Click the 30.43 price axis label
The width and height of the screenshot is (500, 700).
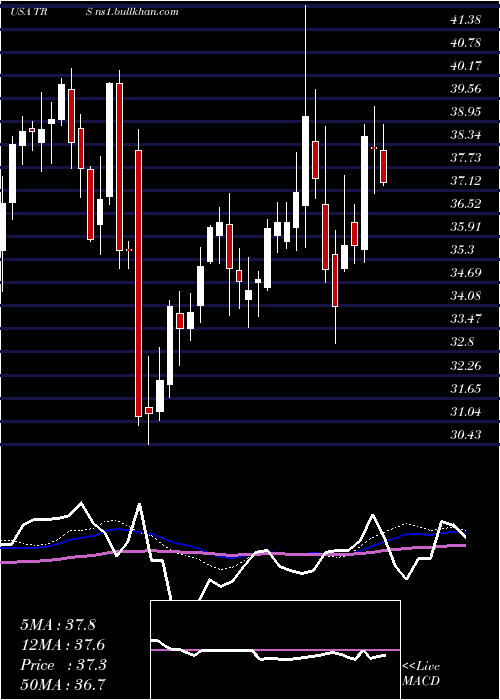pos(465,435)
